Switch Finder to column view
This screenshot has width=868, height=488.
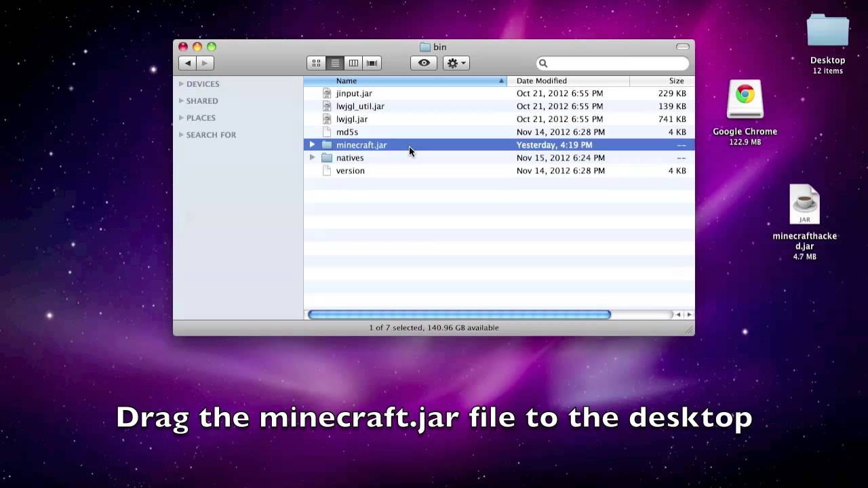click(353, 63)
